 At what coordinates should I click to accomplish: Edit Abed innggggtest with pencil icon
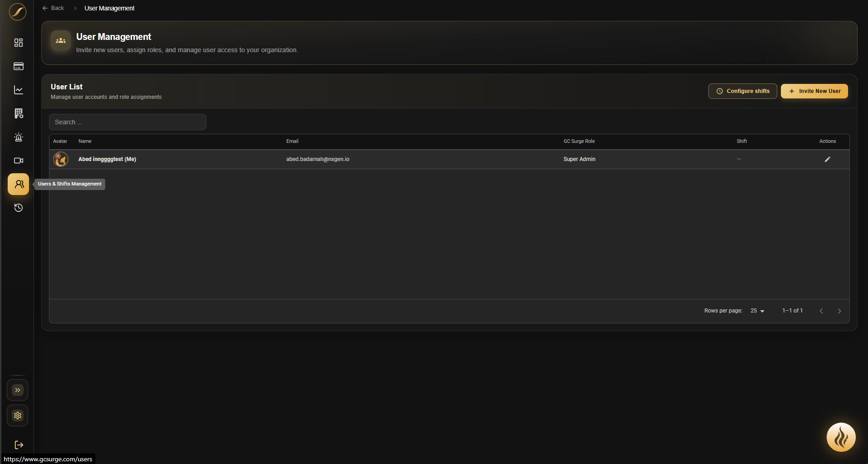(x=828, y=159)
